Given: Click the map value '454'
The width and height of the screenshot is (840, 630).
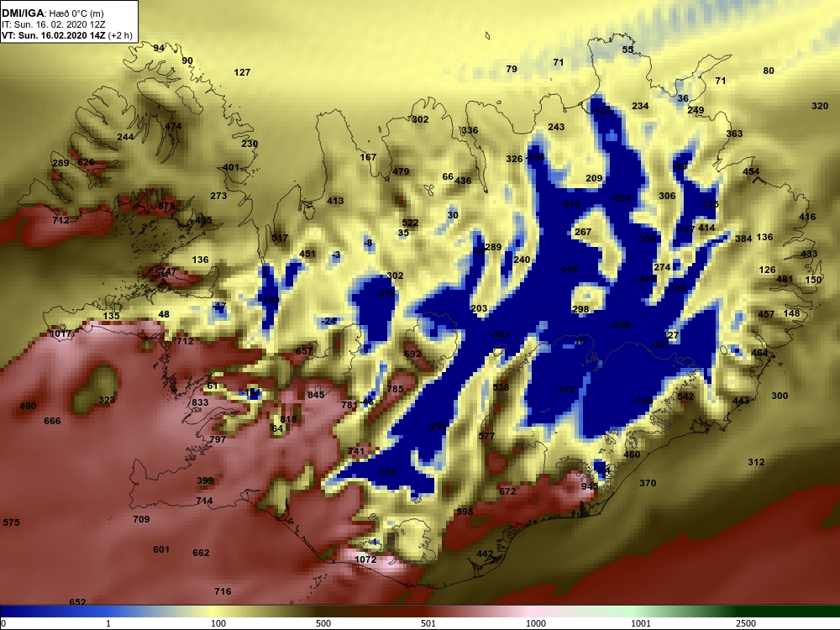Looking at the screenshot, I should pos(750,171).
